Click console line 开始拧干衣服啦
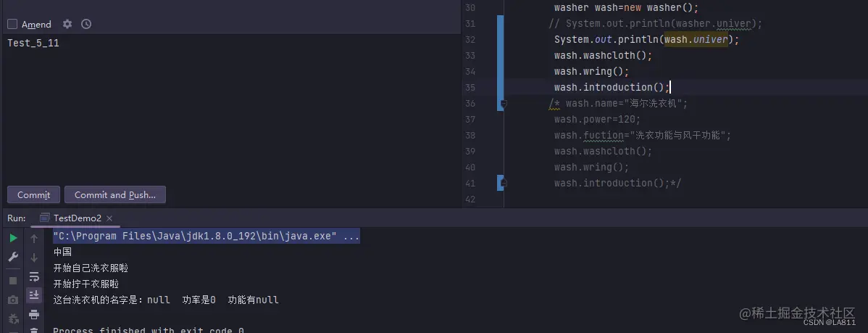 tap(85, 284)
